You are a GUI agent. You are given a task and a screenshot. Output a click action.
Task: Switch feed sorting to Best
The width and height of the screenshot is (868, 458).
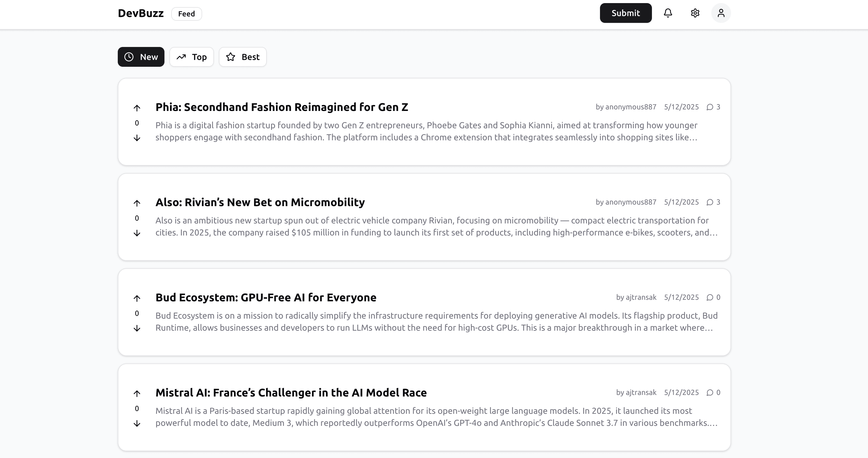tap(242, 57)
